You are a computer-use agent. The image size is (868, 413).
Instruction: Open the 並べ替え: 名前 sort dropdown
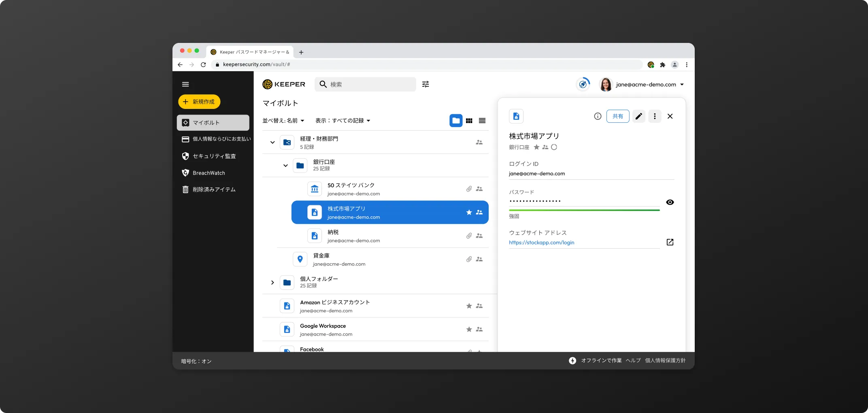coord(283,121)
